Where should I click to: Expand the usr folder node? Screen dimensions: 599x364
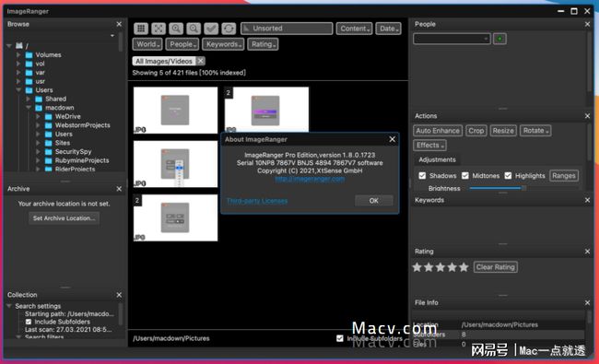pos(18,81)
